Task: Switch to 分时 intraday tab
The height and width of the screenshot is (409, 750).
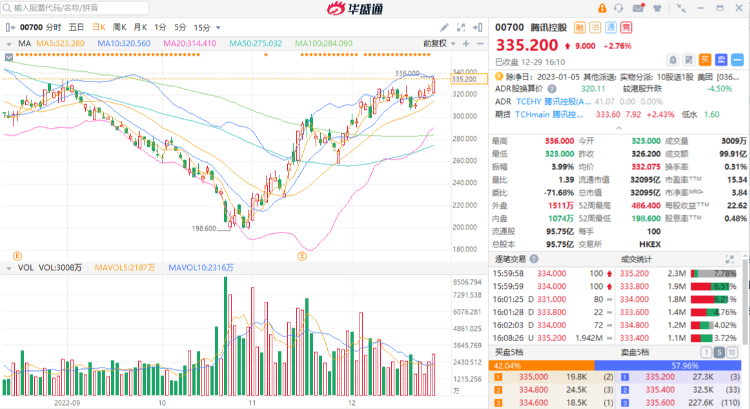Action: click(54, 27)
